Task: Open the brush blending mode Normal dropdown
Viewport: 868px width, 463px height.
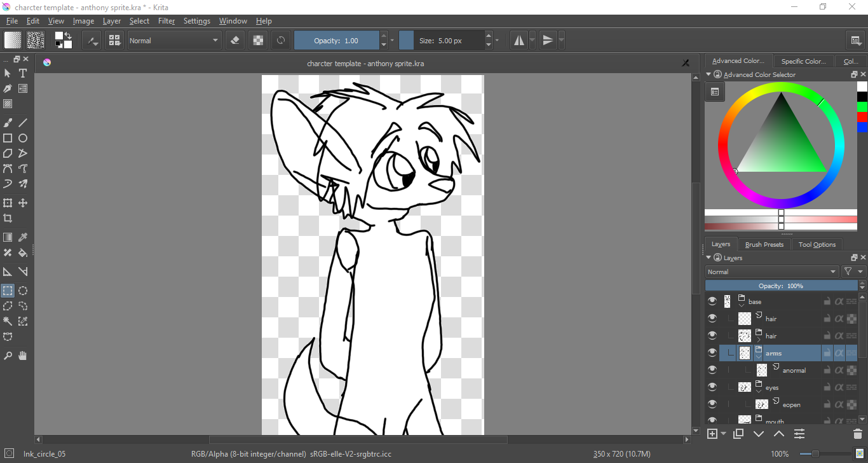Action: [173, 41]
